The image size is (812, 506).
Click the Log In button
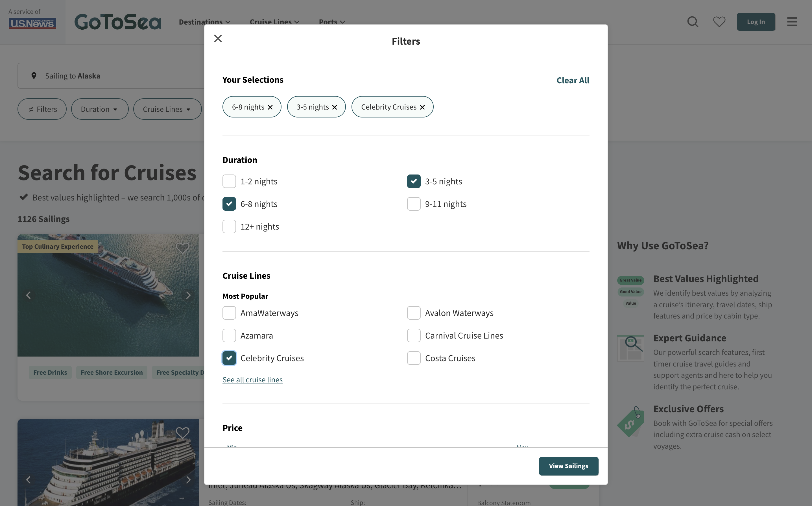[x=756, y=22]
